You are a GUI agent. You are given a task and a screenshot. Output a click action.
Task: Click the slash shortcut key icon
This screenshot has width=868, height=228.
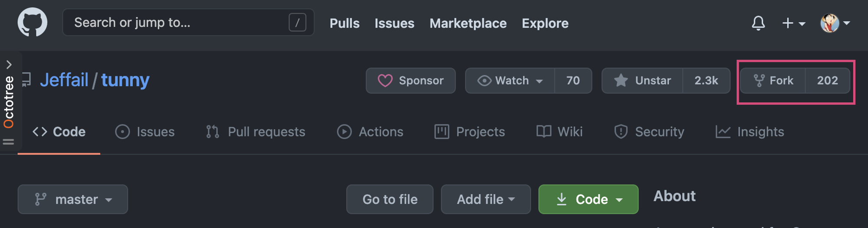click(x=297, y=23)
